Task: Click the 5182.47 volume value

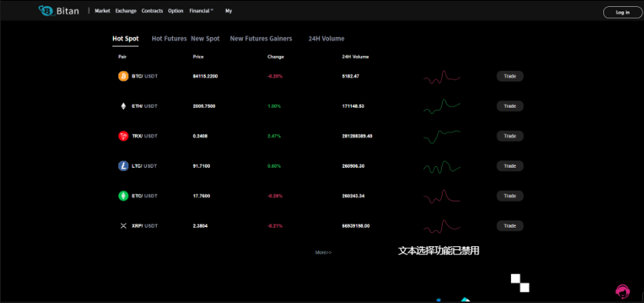Action: click(350, 76)
